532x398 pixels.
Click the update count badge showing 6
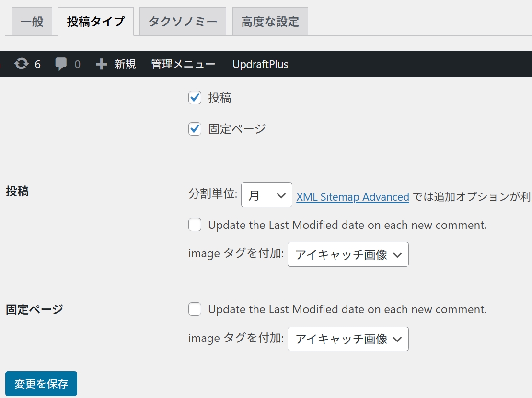pyautogui.click(x=39, y=64)
